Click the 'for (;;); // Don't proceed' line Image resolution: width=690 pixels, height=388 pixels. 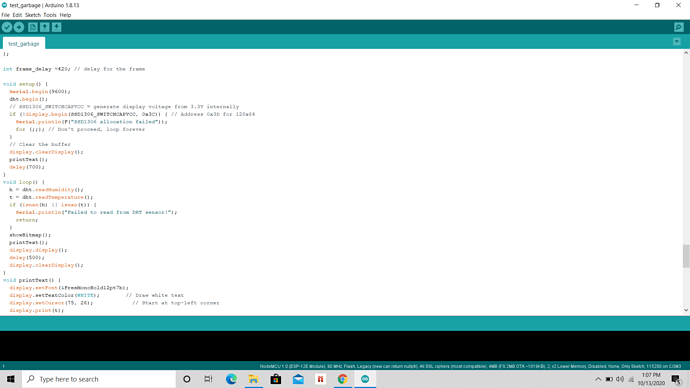click(x=81, y=129)
